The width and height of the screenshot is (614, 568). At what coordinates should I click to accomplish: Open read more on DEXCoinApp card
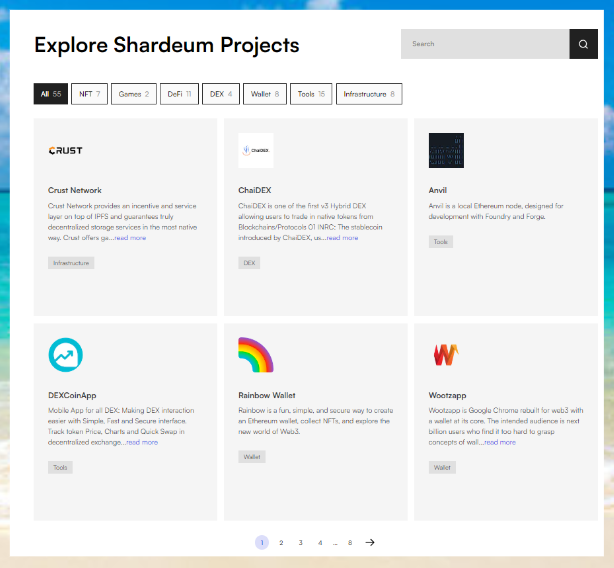pos(142,442)
